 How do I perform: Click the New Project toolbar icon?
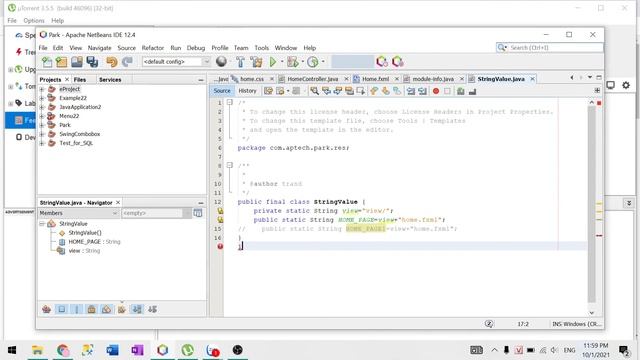[62, 62]
